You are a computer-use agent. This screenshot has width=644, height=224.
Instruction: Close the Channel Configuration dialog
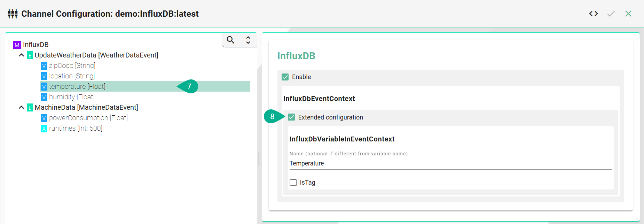pyautogui.click(x=628, y=14)
